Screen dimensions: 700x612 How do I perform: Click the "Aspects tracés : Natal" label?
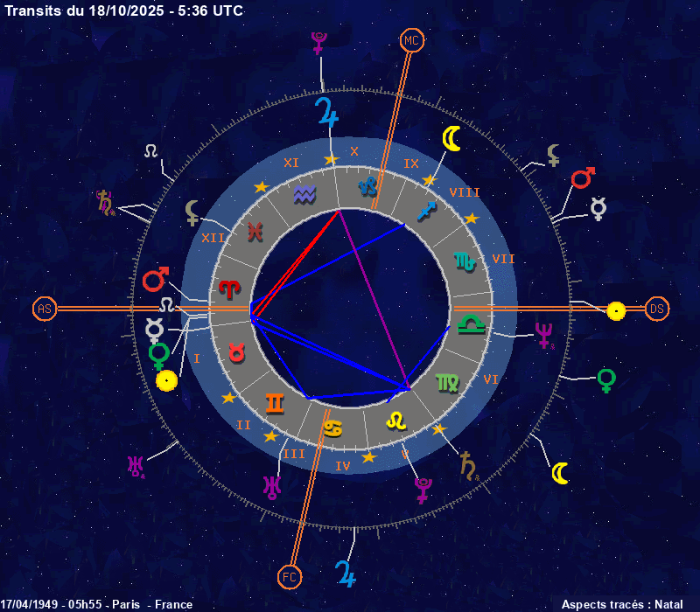621,604
